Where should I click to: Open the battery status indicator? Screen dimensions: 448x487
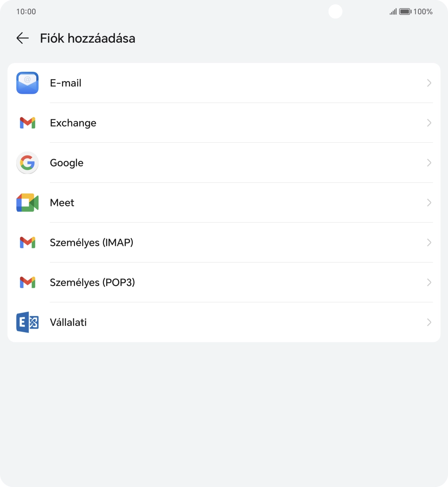(404, 11)
